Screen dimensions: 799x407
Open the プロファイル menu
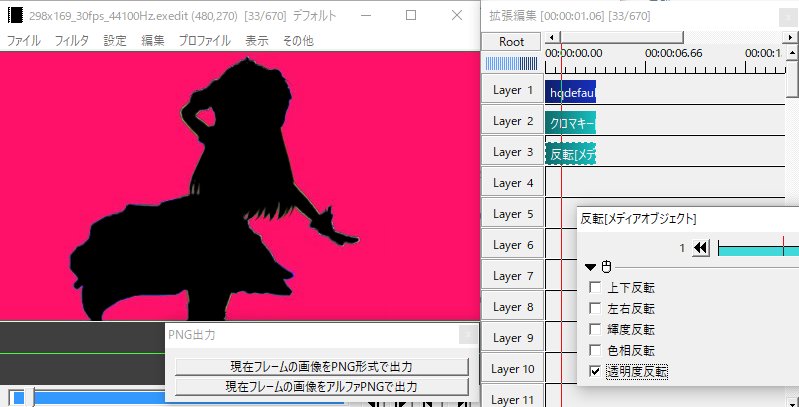click(205, 41)
